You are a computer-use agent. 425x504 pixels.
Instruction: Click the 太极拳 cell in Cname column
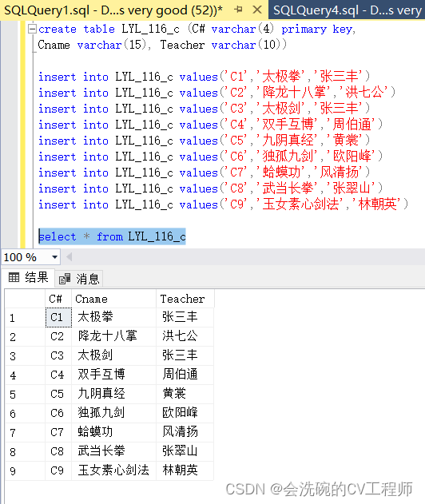pyautogui.click(x=113, y=318)
